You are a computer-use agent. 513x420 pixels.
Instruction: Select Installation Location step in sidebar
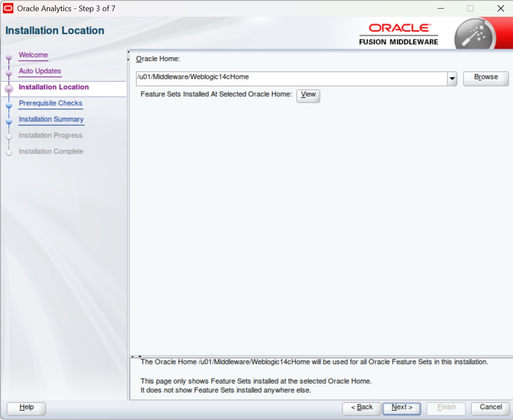coord(54,87)
